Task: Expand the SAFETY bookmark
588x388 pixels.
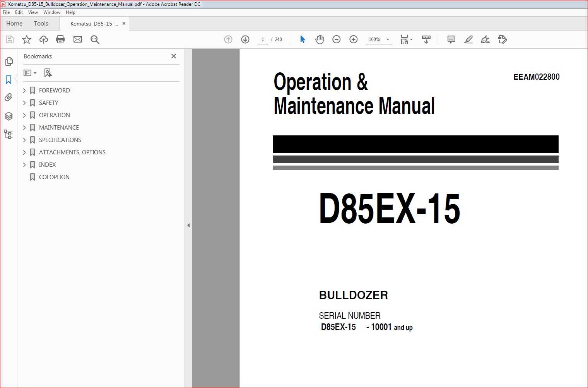Action: [x=24, y=103]
